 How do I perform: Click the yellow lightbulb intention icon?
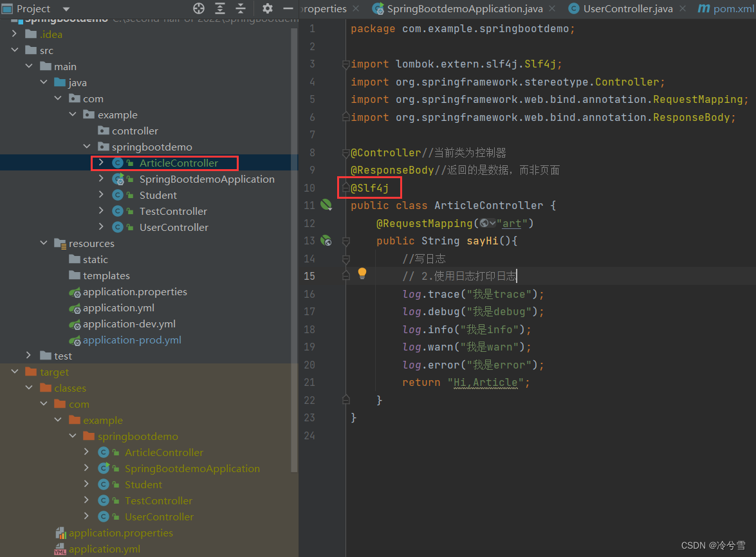point(362,274)
